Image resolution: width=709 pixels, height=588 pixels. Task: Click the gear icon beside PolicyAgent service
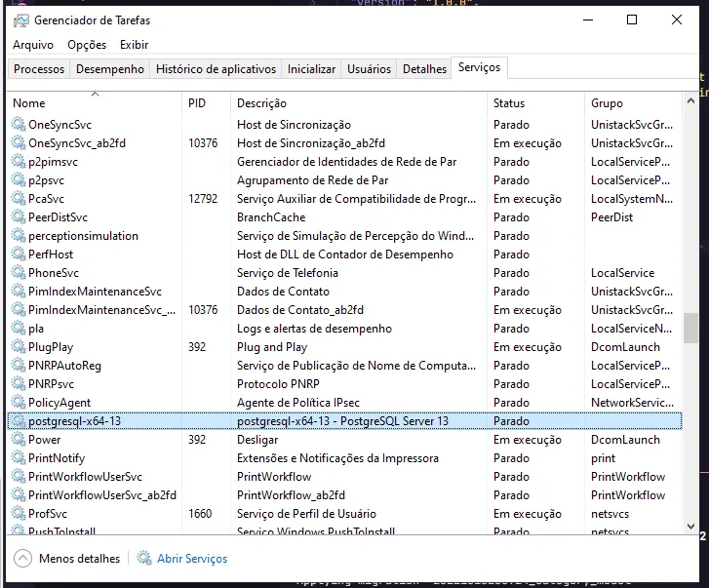coord(18,403)
